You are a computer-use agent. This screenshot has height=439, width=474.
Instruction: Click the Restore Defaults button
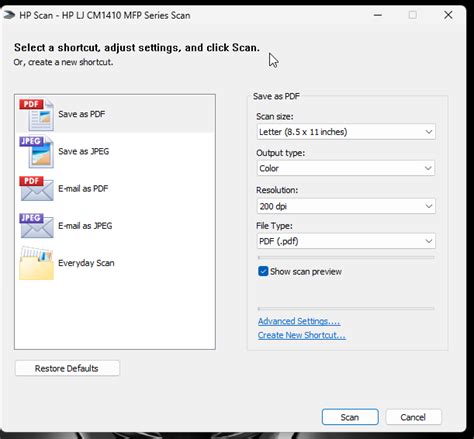click(x=67, y=368)
